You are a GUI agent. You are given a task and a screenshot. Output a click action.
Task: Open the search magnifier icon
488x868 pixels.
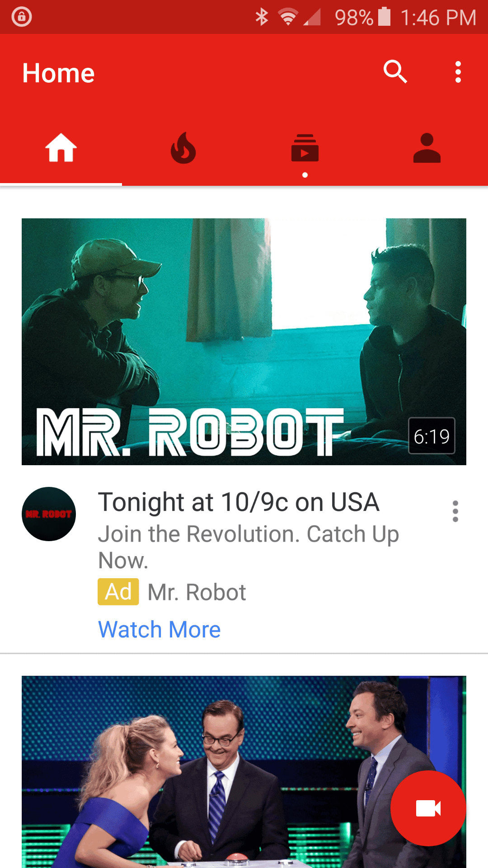point(395,72)
